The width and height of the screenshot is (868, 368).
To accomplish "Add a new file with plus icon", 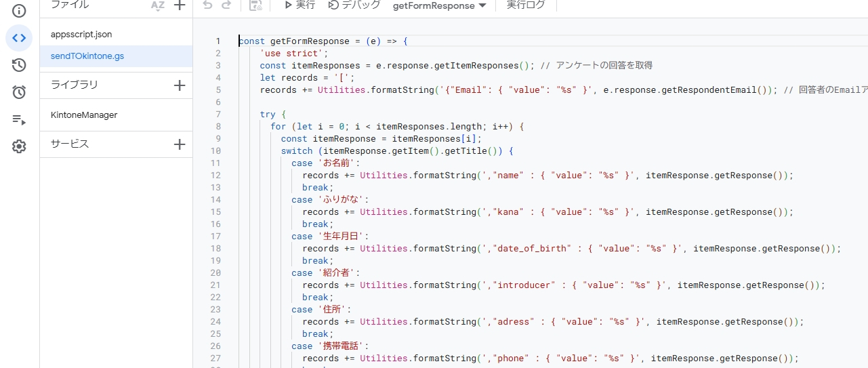I will [180, 5].
